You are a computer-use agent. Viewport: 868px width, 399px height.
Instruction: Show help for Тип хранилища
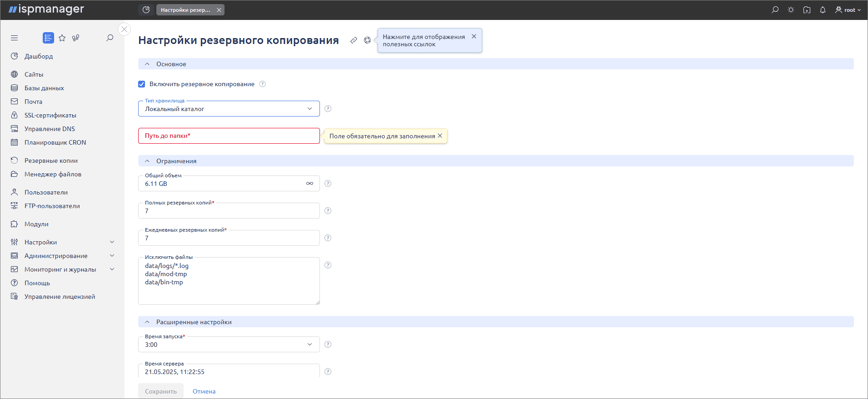click(x=327, y=109)
